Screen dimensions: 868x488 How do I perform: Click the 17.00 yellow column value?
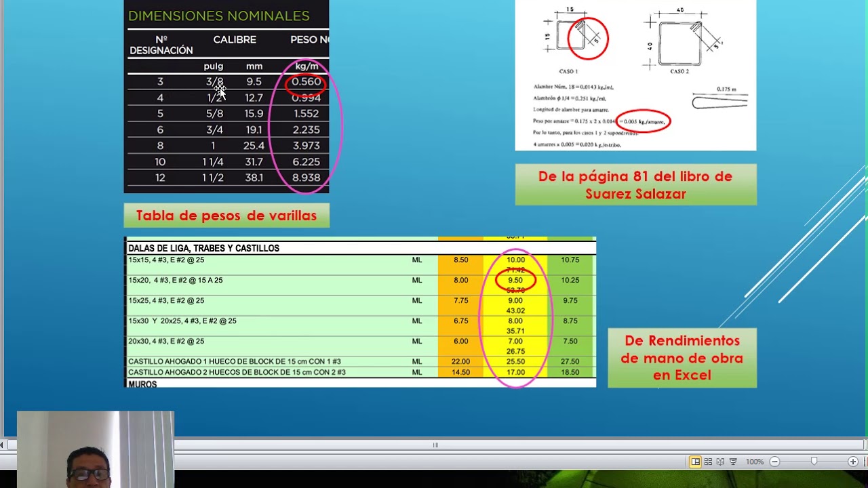coord(515,372)
